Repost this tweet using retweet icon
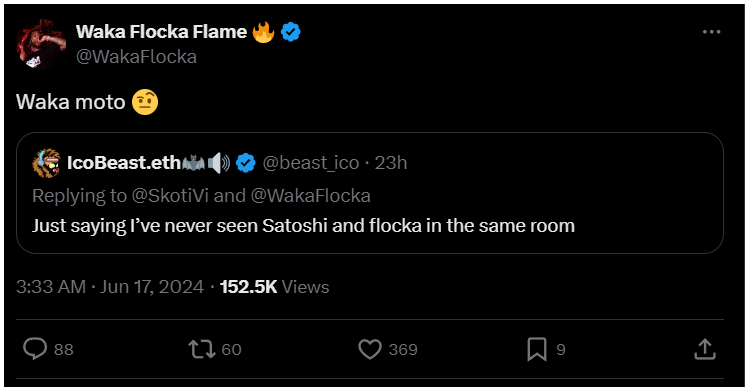This screenshot has width=749, height=391. click(x=202, y=349)
